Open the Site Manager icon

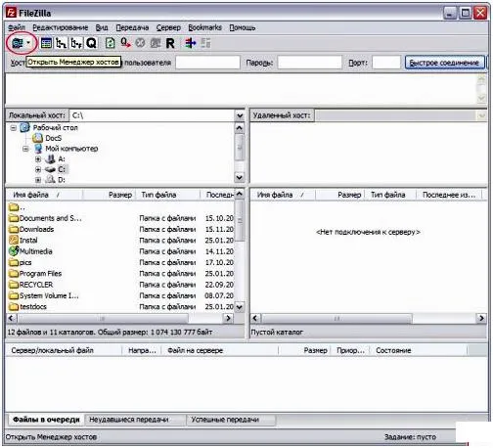18,43
